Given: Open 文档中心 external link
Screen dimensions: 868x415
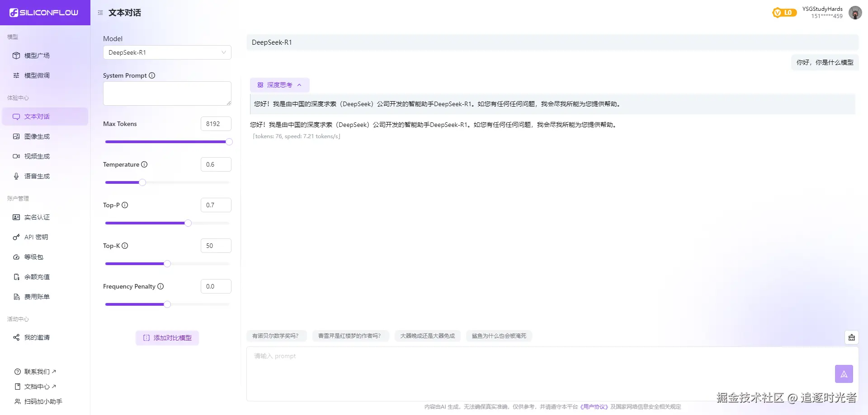Looking at the screenshot, I should (x=35, y=387).
